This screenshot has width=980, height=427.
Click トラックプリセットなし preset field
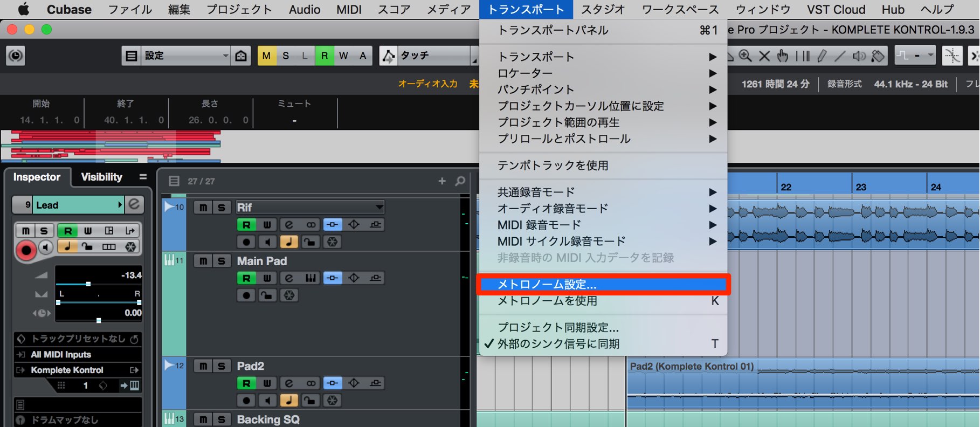78,339
